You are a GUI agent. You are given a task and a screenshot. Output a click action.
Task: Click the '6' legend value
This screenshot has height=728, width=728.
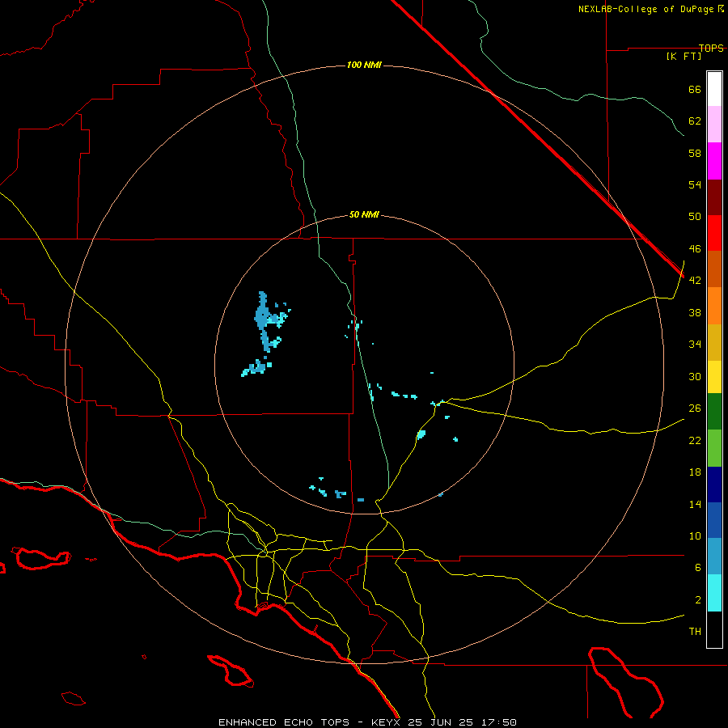tap(698, 569)
